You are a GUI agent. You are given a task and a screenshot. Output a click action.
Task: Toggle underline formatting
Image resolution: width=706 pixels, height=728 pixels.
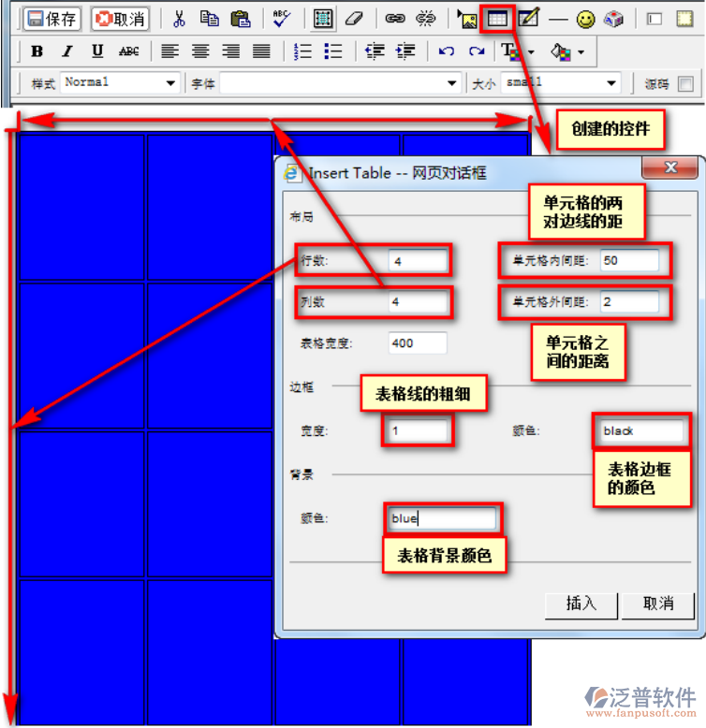[97, 51]
